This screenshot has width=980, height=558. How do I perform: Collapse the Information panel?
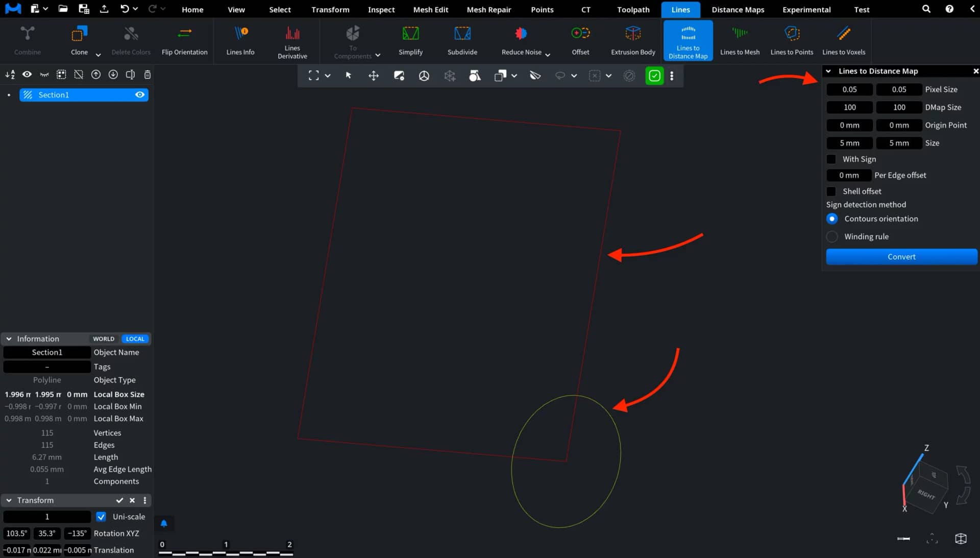click(x=9, y=339)
